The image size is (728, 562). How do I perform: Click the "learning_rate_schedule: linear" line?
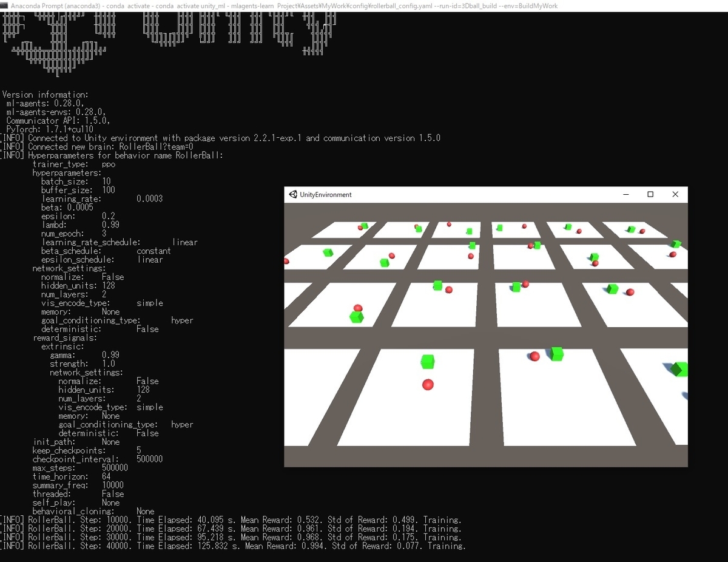click(x=120, y=242)
